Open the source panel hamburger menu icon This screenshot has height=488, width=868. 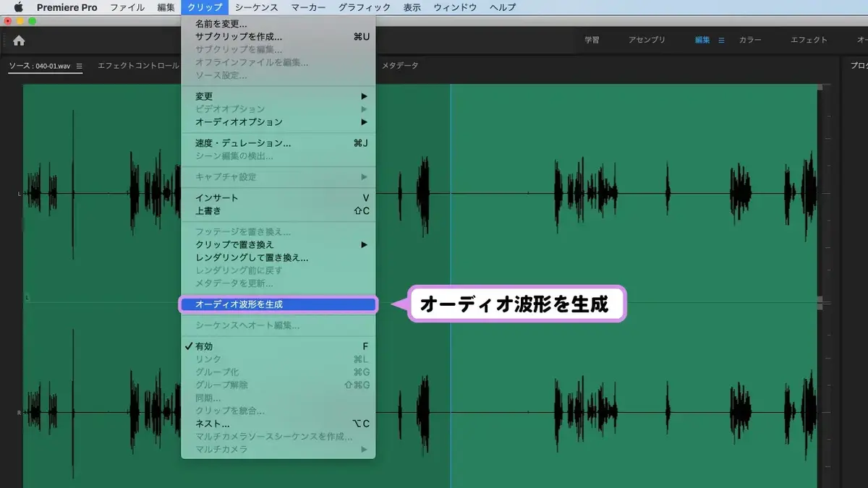coord(80,66)
